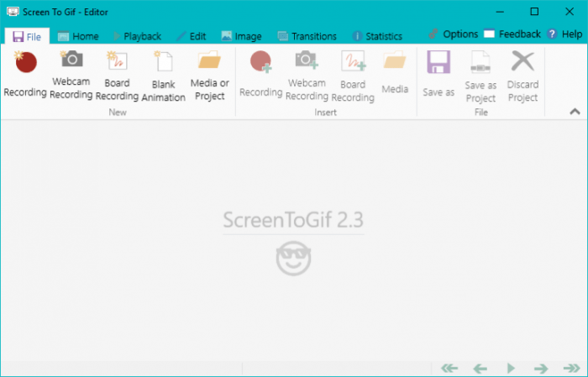Close the Screen To Gif Editor
Screen dimensions: 588x377
coord(570,12)
